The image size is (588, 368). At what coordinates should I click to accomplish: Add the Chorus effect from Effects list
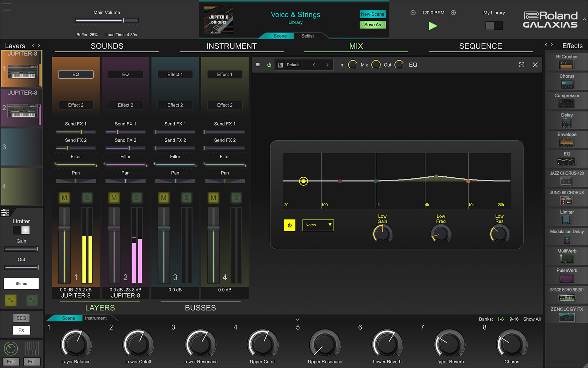click(566, 81)
